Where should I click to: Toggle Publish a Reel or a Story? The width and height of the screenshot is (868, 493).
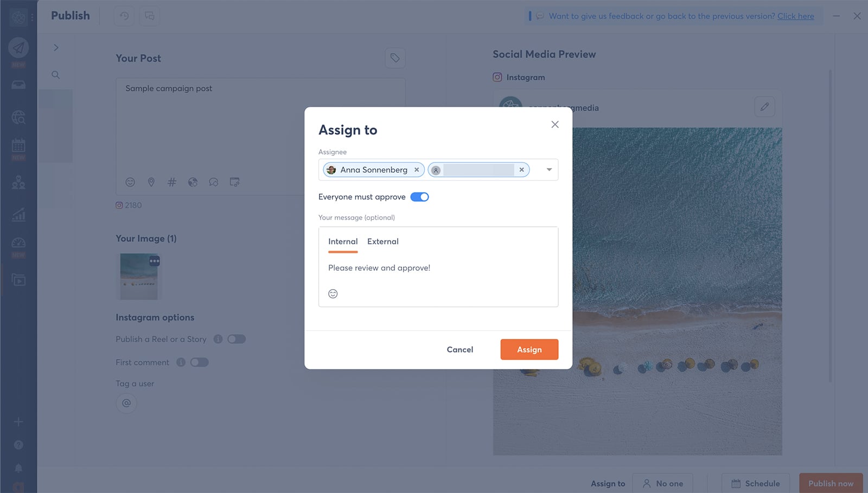coord(237,339)
